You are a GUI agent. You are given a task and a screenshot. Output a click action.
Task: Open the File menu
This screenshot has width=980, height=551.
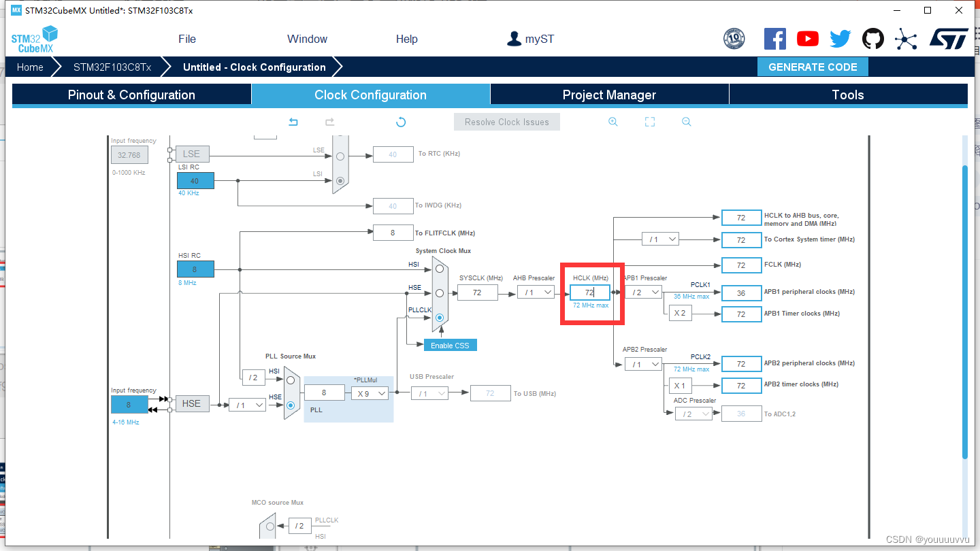click(x=187, y=39)
